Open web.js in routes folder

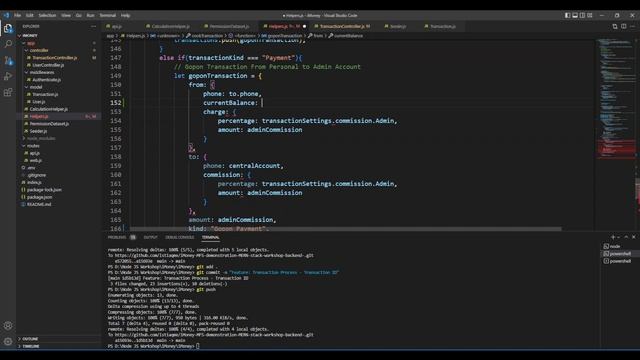coord(36,160)
